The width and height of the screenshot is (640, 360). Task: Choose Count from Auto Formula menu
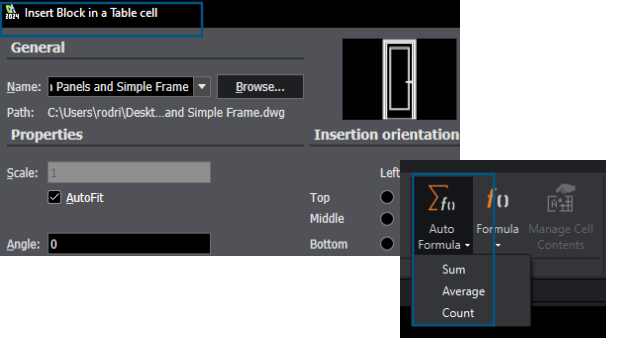[458, 313]
